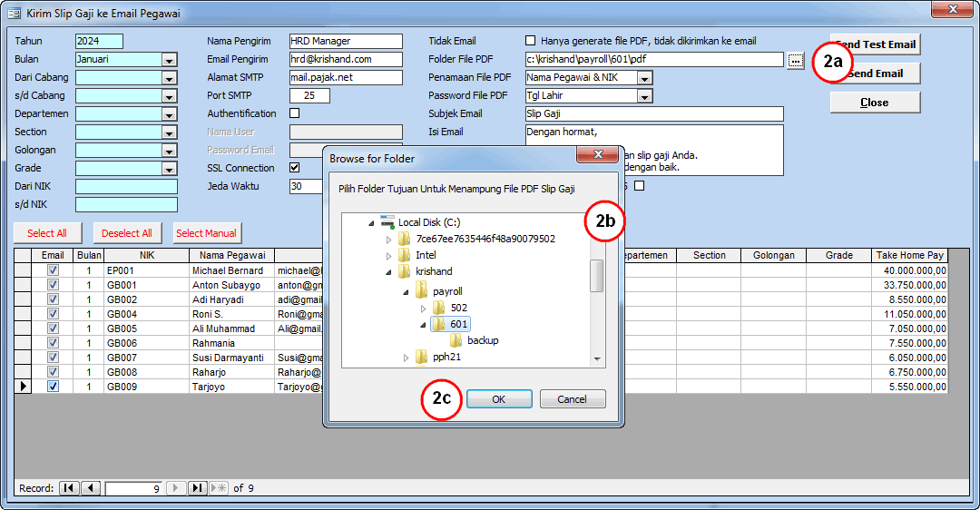Go to last record navigation button

[x=198, y=488]
